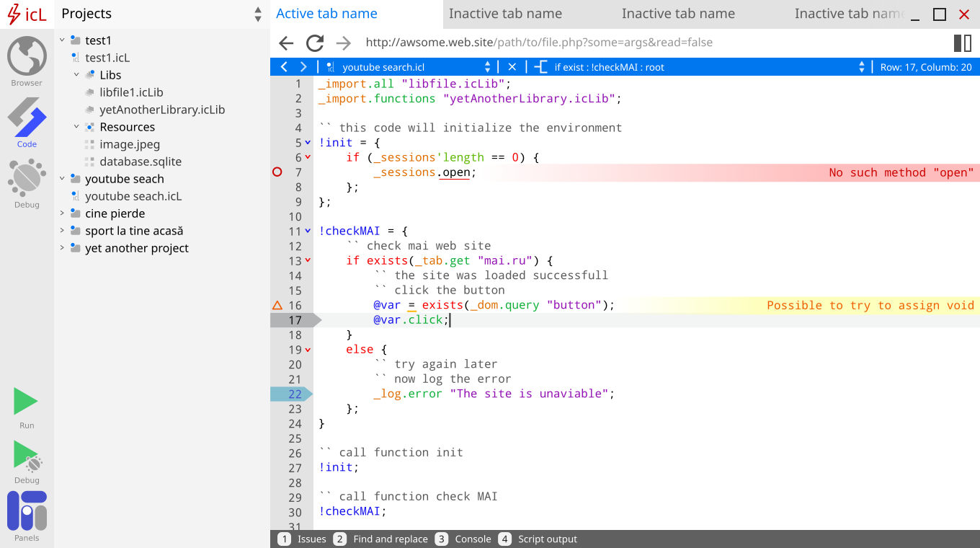
Task: Click the test1 project folder icon
Action: pyautogui.click(x=74, y=40)
